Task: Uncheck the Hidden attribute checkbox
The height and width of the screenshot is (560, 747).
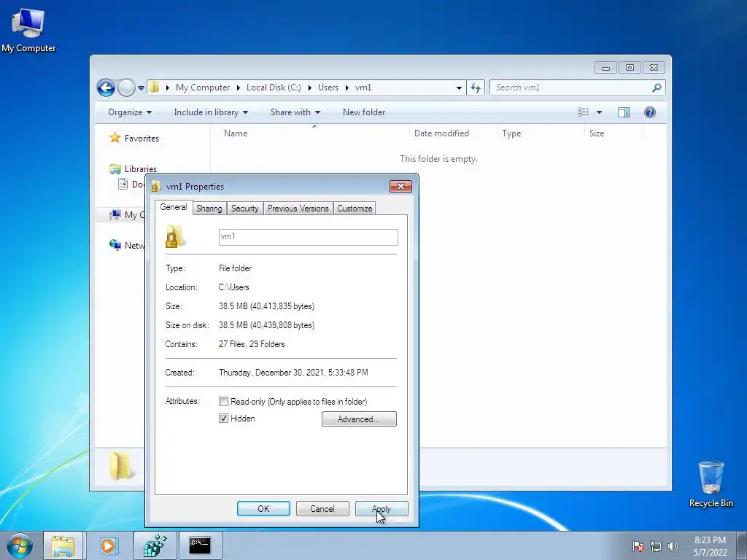Action: [x=223, y=418]
